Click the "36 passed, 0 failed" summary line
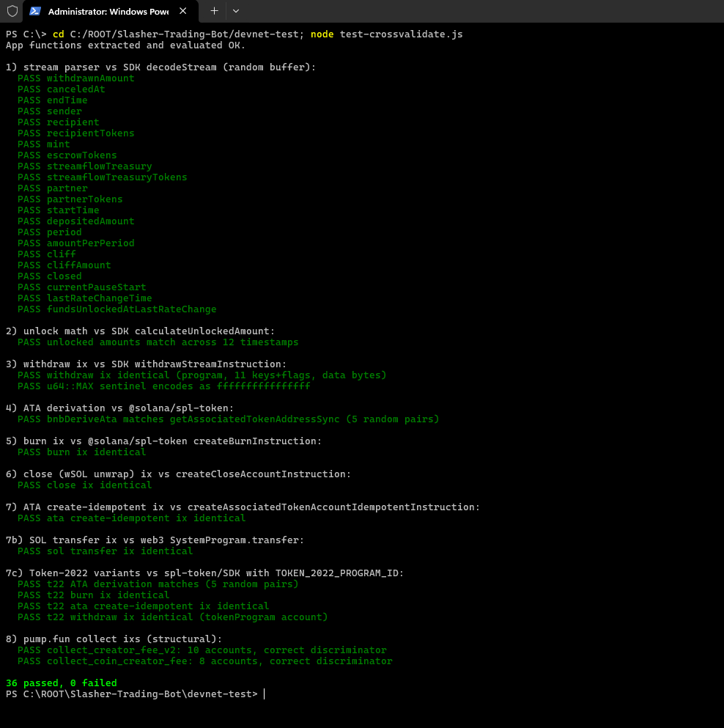 (x=62, y=683)
